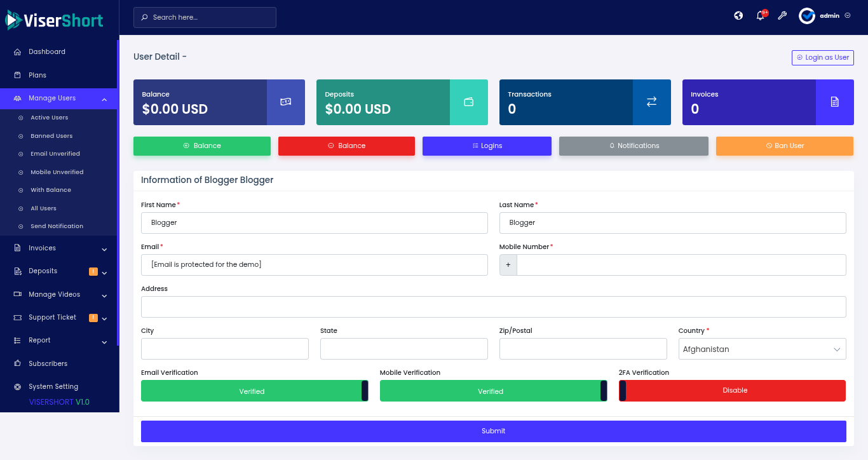This screenshot has width=868, height=460.
Task: Expand the Invoices sidebar menu
Action: (x=59, y=248)
